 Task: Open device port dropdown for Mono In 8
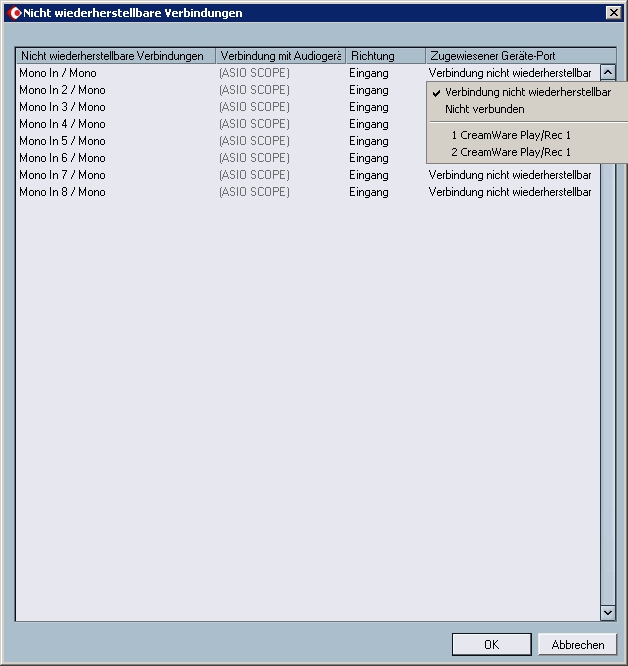[510, 192]
